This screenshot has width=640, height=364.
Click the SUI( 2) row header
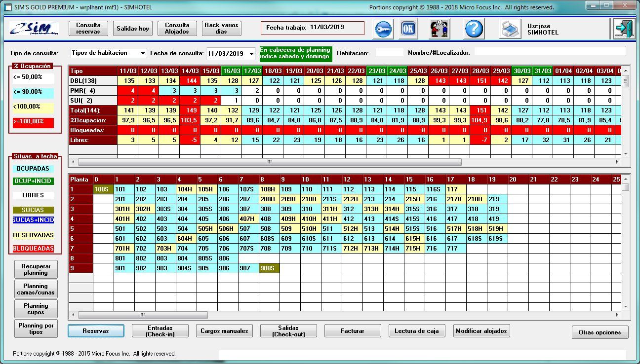tap(93, 101)
